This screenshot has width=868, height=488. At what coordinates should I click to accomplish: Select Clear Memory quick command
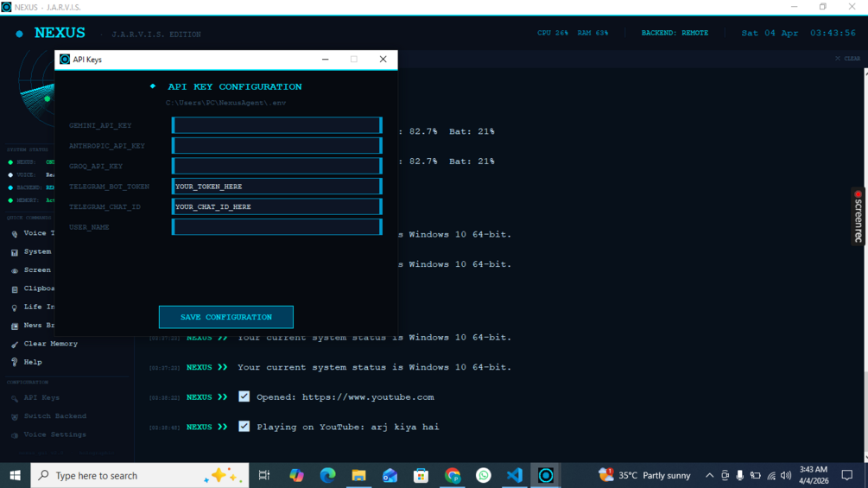coord(50,344)
